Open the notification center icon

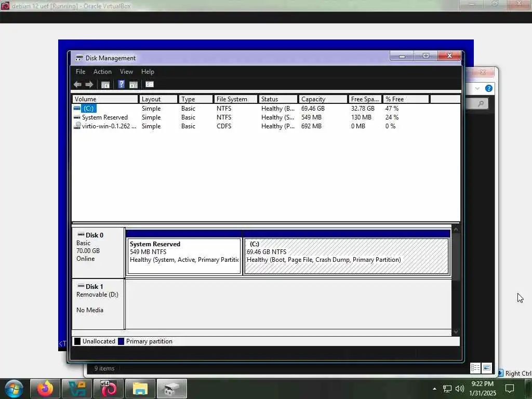point(510,389)
